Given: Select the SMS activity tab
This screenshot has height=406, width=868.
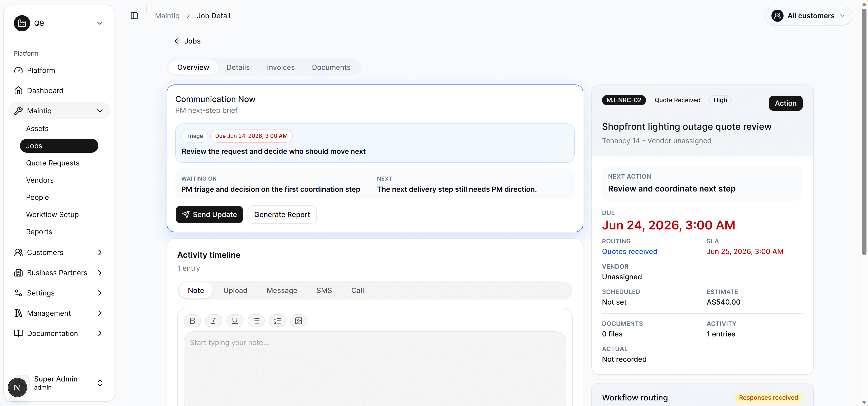Looking at the screenshot, I should click(324, 291).
